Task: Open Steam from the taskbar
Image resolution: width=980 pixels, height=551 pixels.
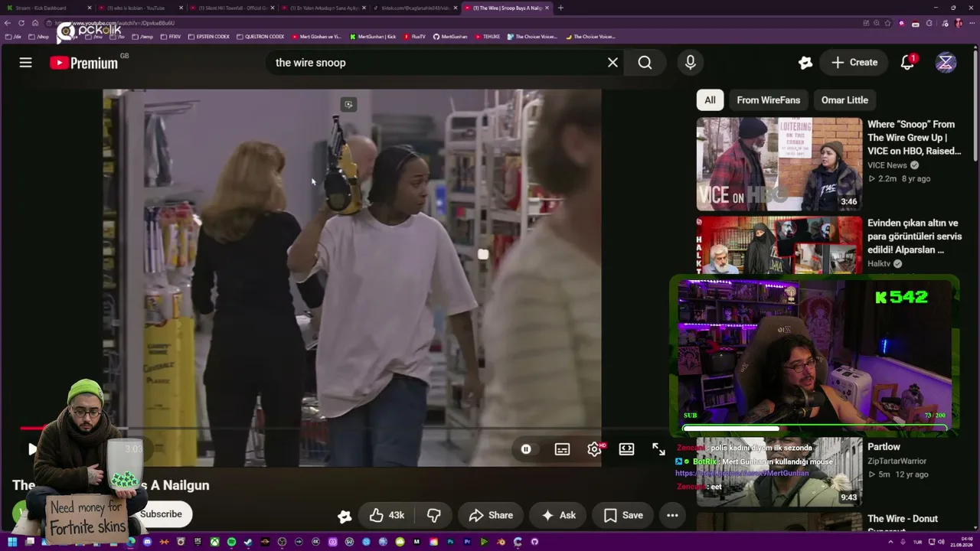Action: click(248, 542)
